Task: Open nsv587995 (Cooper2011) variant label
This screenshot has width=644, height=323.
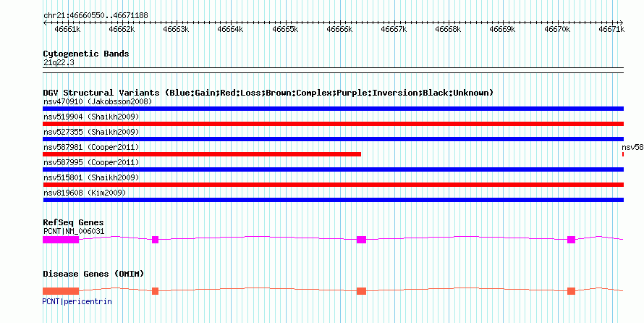Action: 91,162
